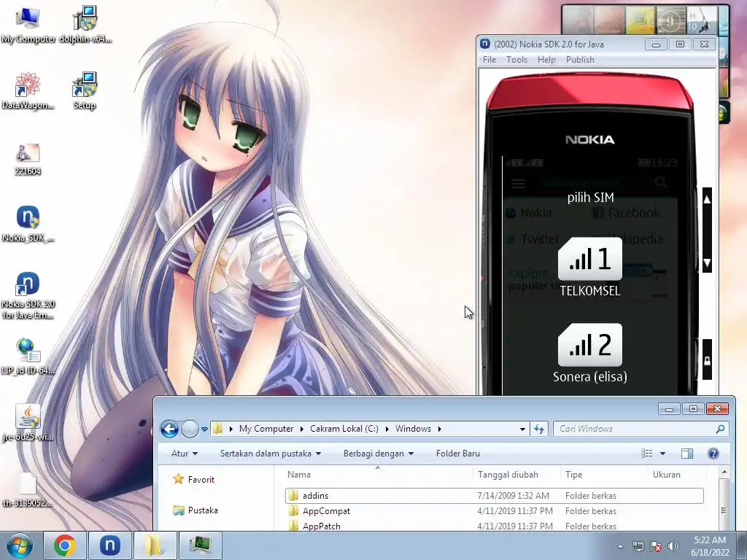747x560 pixels.
Task: Toggle the Explorer preview pane button
Action: [x=687, y=454]
